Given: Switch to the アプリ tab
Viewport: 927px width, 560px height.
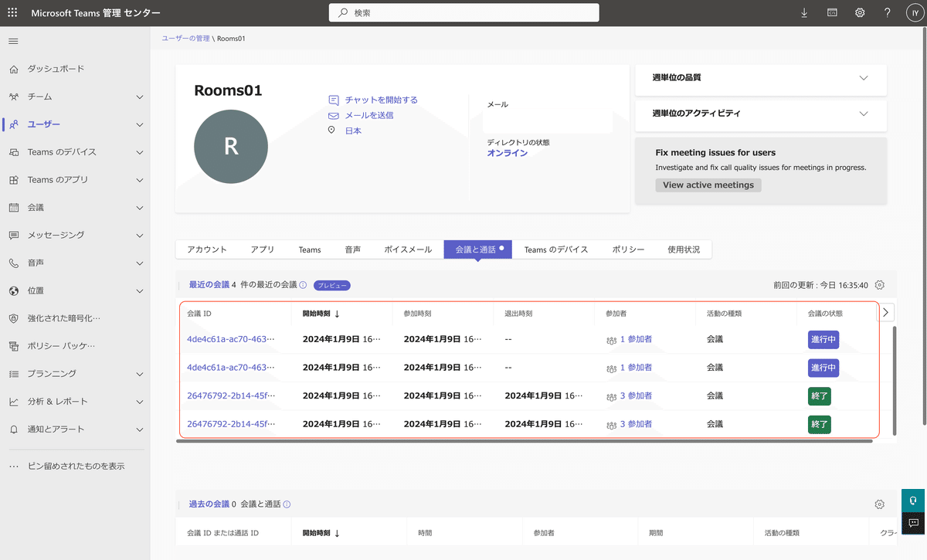Looking at the screenshot, I should point(263,249).
